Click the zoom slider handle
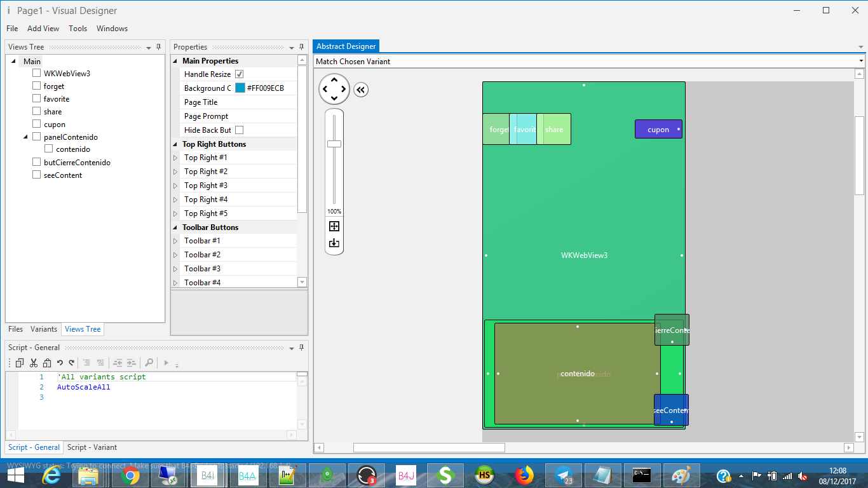The image size is (868, 488). (334, 144)
